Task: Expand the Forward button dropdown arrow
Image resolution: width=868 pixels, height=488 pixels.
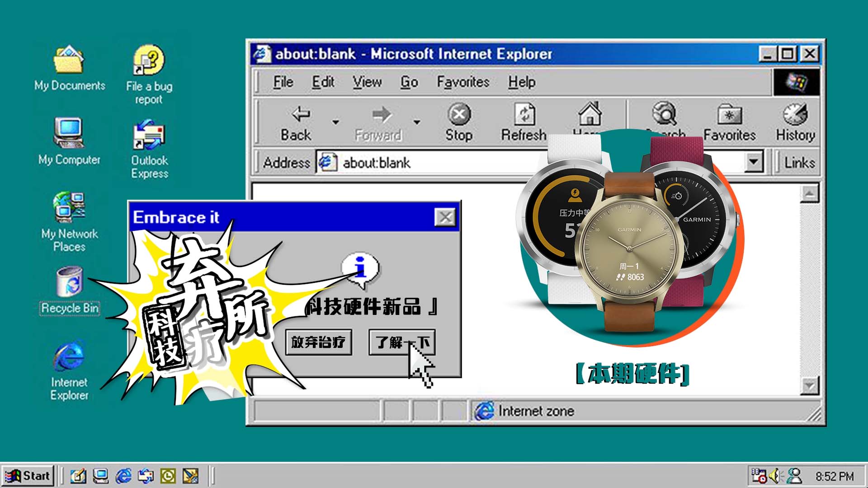Action: point(417,122)
